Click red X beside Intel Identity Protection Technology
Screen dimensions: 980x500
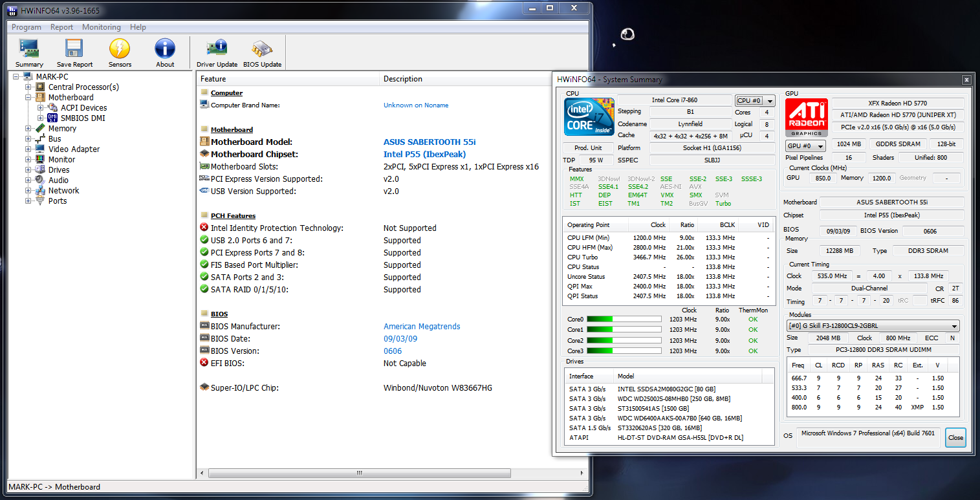(204, 228)
